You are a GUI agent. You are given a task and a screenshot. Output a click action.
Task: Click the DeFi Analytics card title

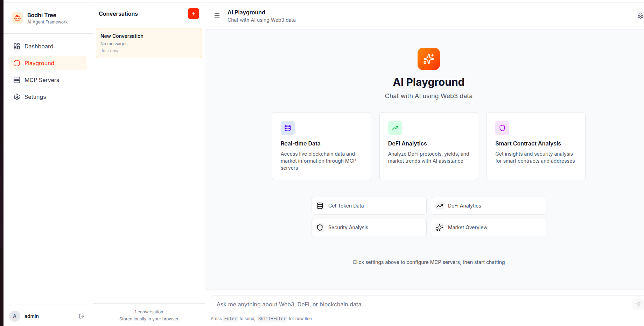[407, 143]
